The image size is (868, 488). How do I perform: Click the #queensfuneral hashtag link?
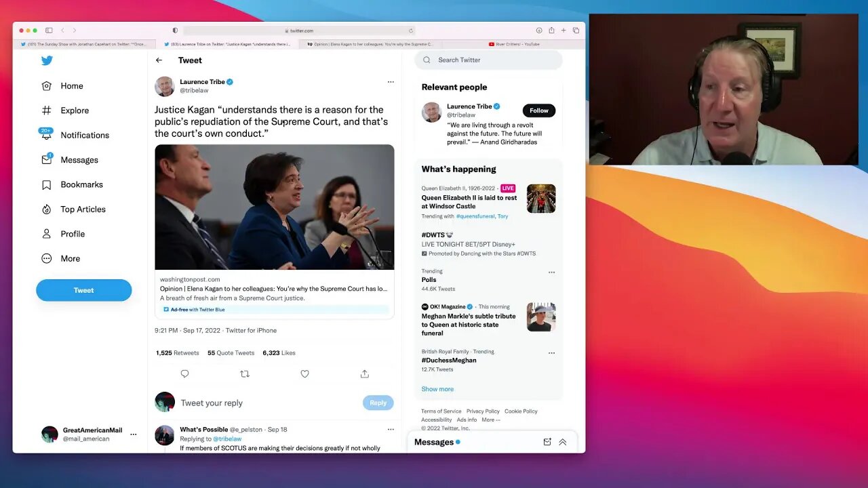(x=475, y=216)
